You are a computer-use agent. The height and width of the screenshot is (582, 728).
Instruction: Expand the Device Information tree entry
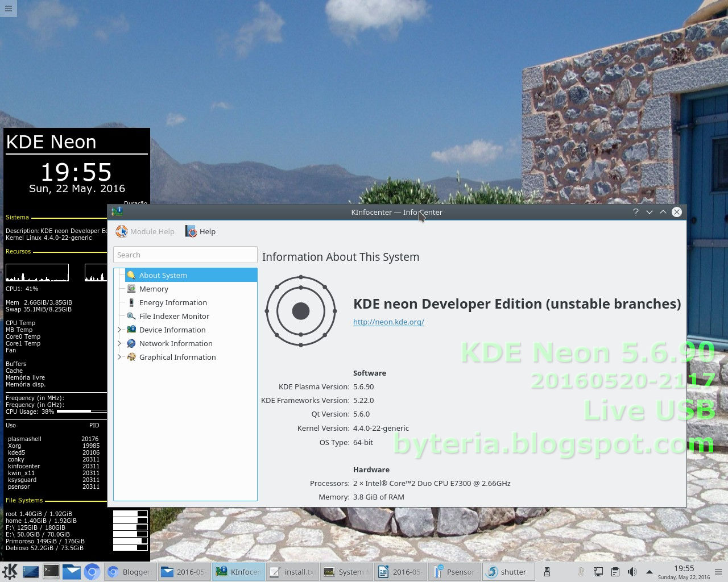pos(119,330)
